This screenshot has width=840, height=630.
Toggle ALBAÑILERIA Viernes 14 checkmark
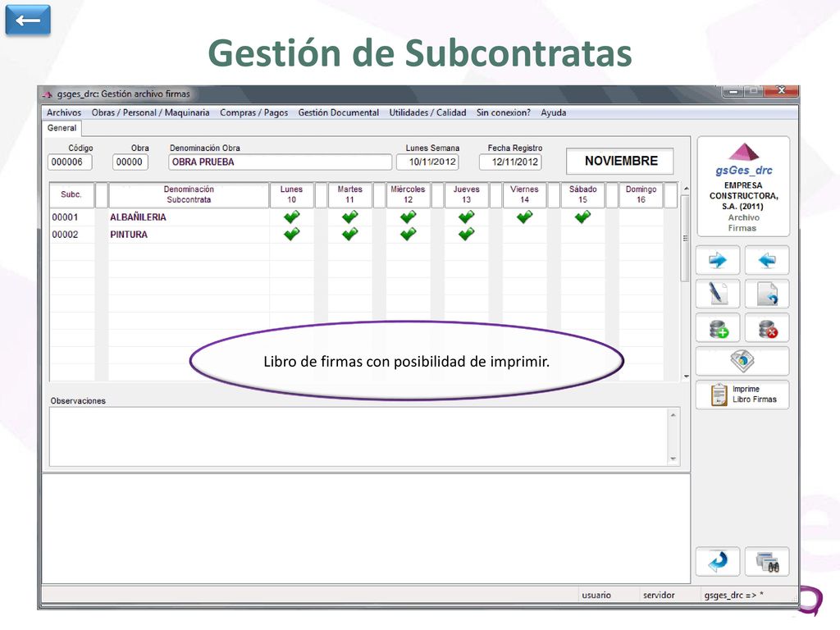(x=524, y=217)
